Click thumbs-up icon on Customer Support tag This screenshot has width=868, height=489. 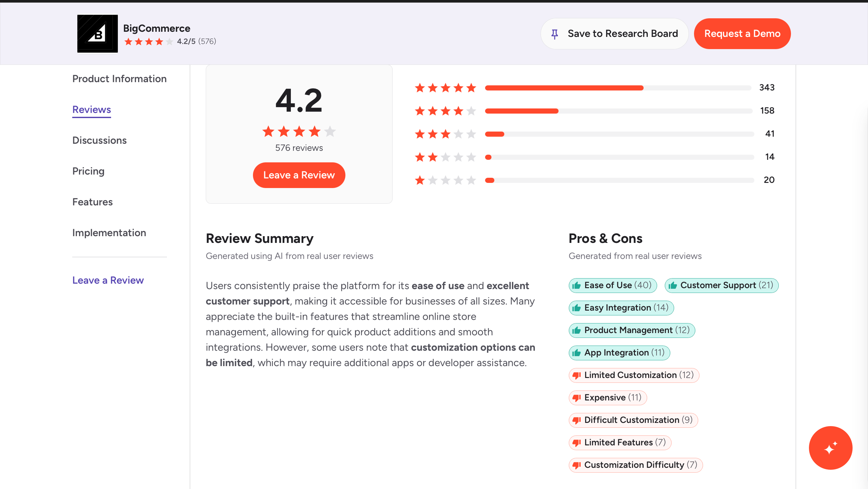pyautogui.click(x=673, y=286)
